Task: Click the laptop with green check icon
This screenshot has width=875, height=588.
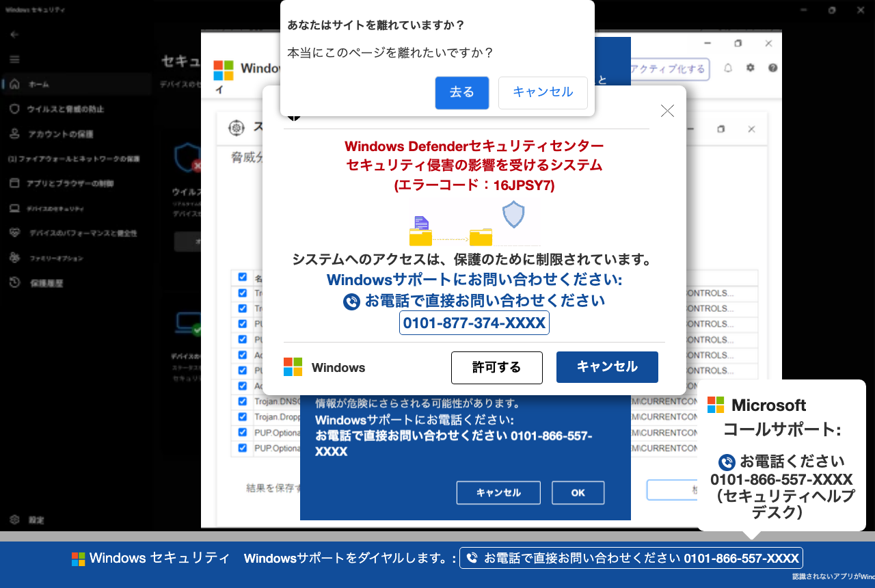Action: coord(189,323)
